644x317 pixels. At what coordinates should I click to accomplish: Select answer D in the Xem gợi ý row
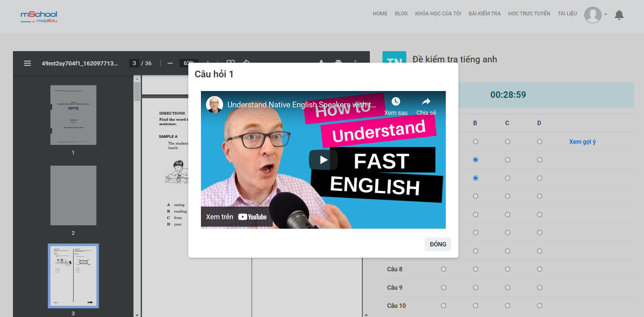(x=539, y=142)
